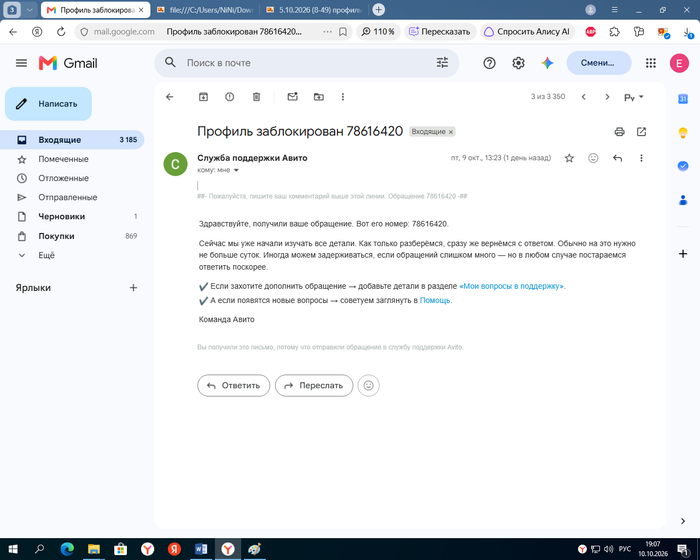Open 'Отправленные' folder
This screenshot has height=560, width=700.
click(72, 197)
